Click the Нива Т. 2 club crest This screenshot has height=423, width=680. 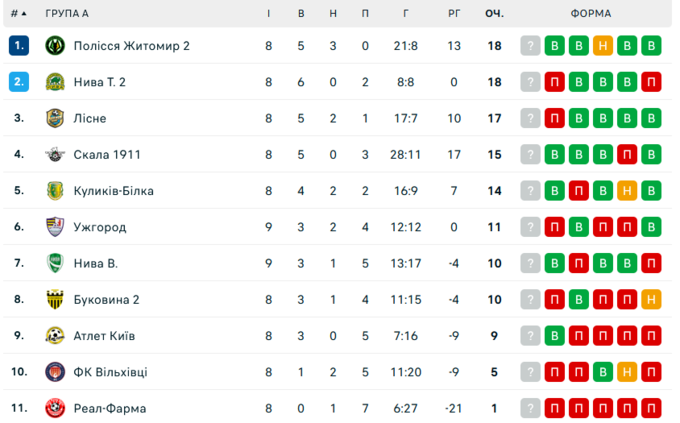click(55, 82)
